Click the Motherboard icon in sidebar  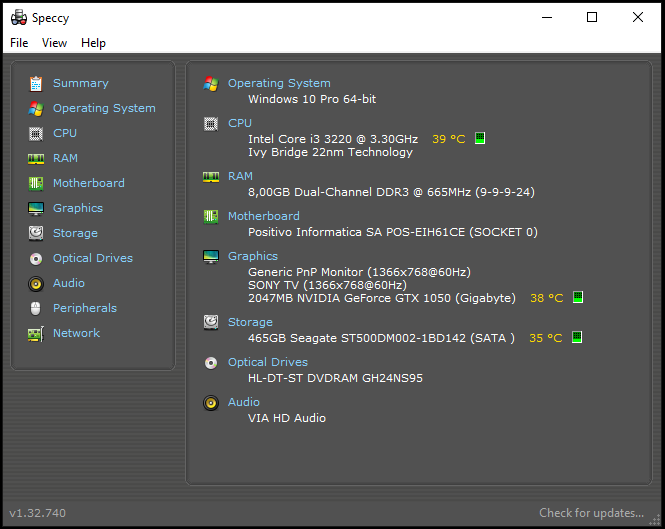(36, 183)
